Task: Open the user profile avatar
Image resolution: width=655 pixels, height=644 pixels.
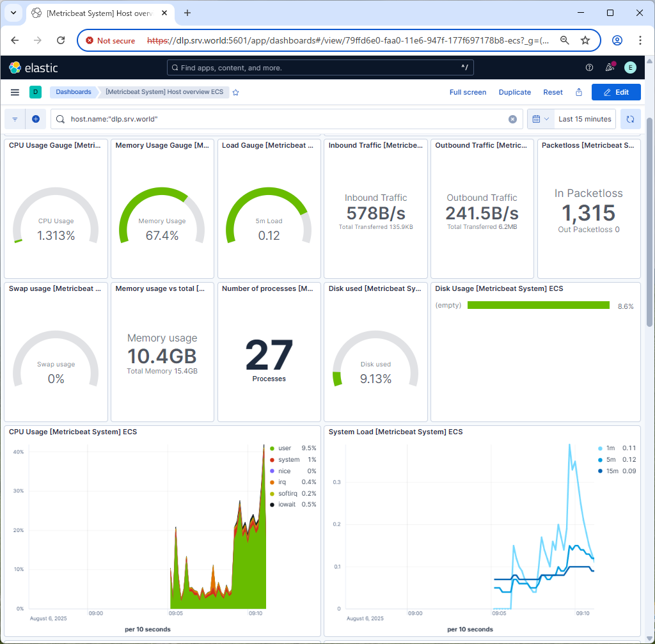Action: [x=630, y=67]
